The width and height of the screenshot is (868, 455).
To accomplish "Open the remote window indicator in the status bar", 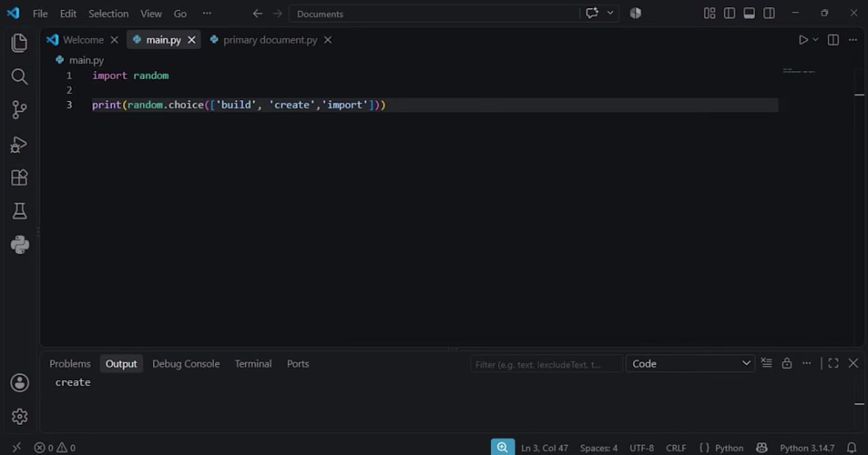I will [17, 448].
